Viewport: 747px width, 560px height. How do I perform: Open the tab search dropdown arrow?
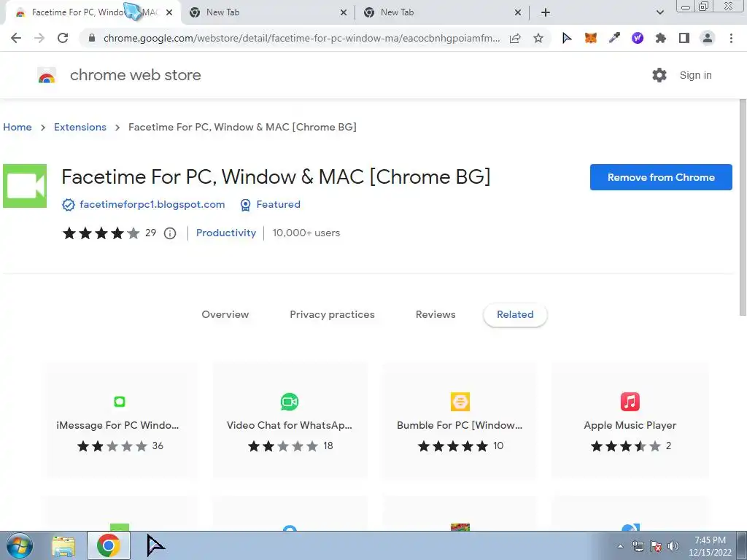(659, 12)
